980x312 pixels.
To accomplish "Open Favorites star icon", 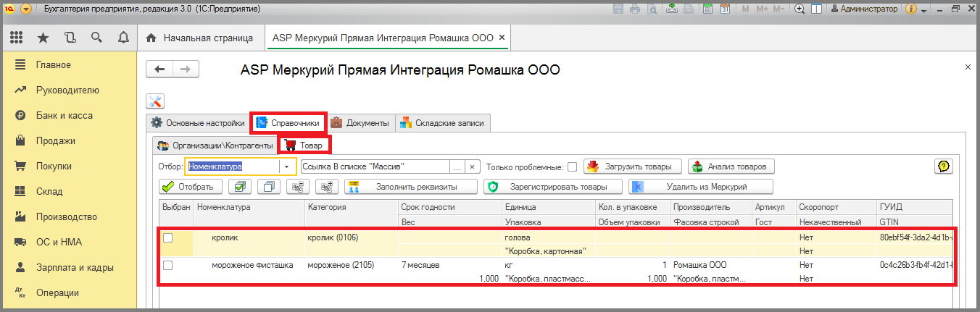I will 43,38.
